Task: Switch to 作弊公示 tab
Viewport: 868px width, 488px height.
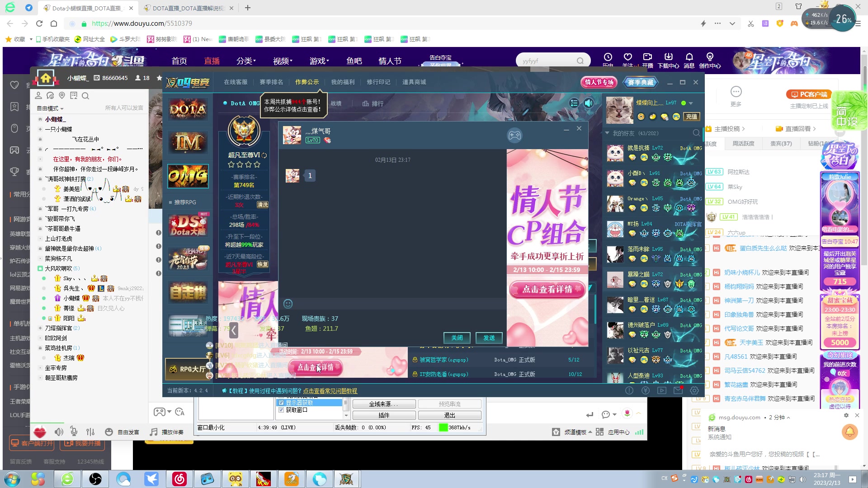Action: [307, 82]
